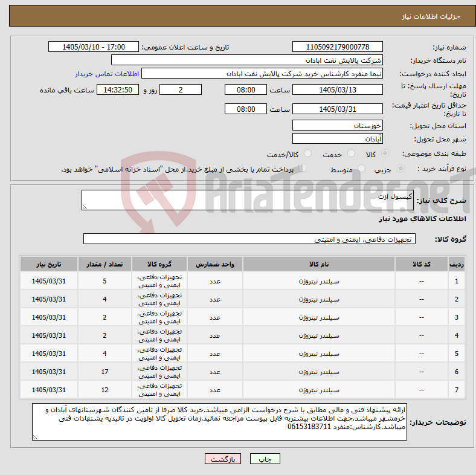Click the شماره نیاز number field
Viewport: 476px width, 475px height.
pos(337,47)
